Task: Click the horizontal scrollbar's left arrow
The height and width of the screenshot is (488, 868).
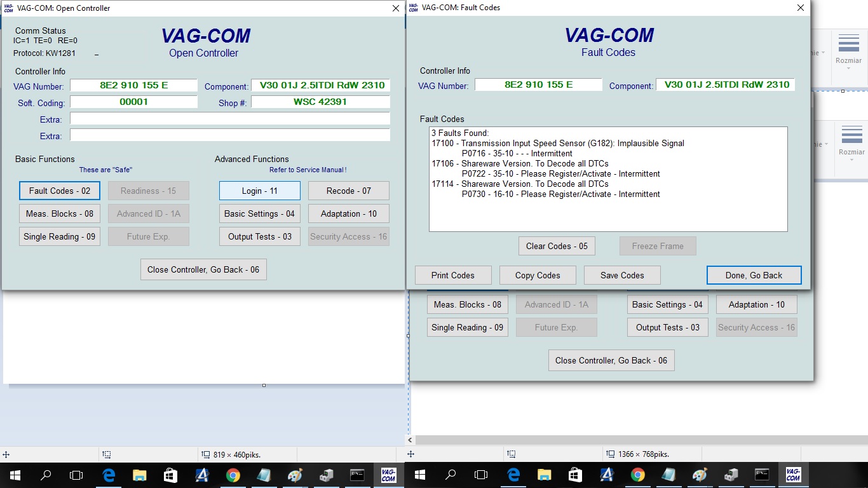Action: (x=410, y=440)
